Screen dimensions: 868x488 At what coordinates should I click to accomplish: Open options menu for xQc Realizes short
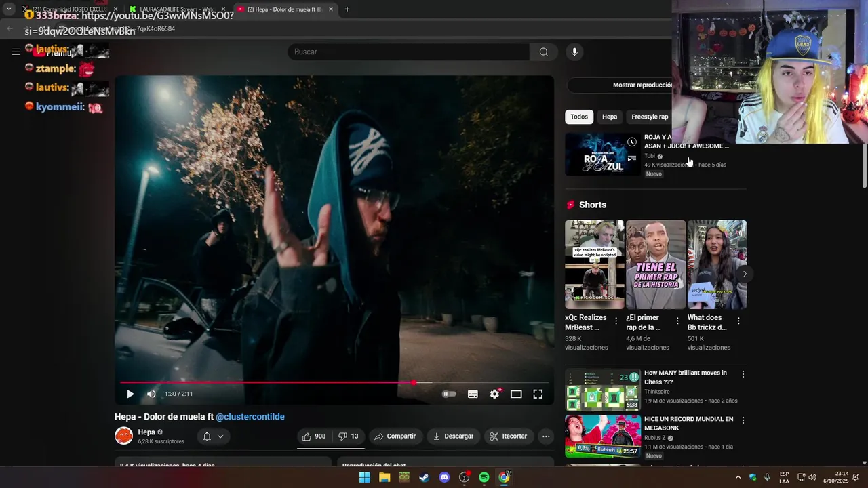[616, 321]
